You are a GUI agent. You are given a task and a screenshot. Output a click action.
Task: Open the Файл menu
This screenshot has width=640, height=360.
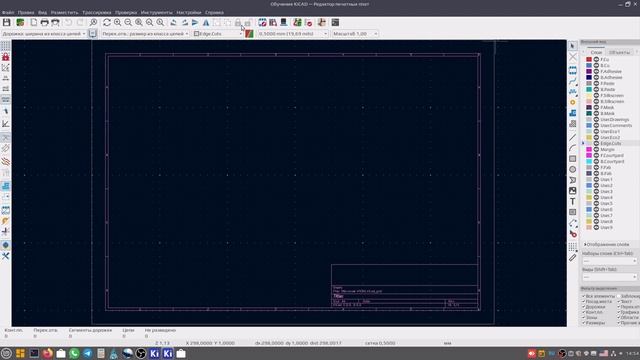coord(8,13)
